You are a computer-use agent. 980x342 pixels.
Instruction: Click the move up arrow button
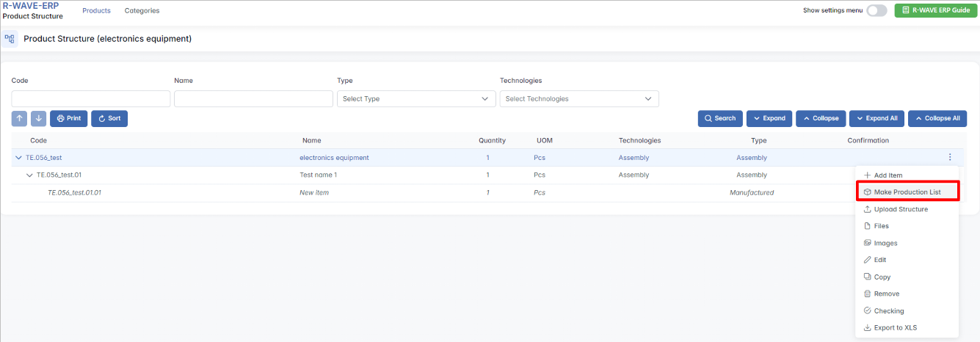pos(20,118)
